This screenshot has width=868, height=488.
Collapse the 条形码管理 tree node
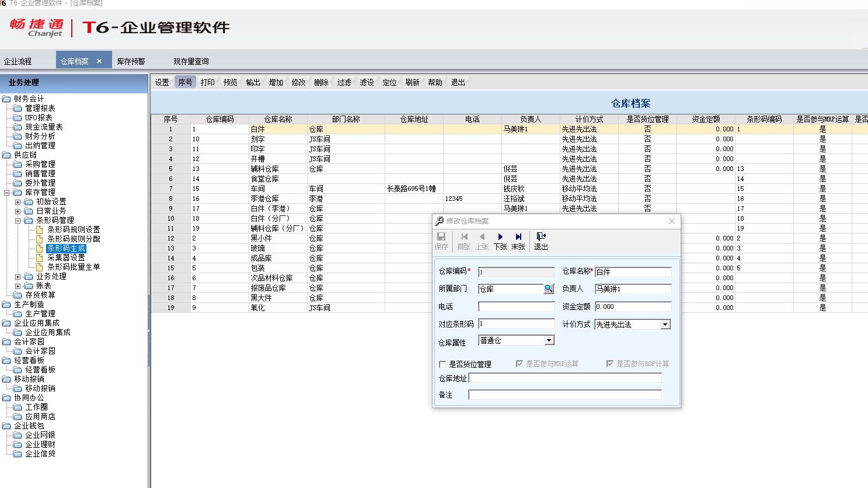coord(18,220)
